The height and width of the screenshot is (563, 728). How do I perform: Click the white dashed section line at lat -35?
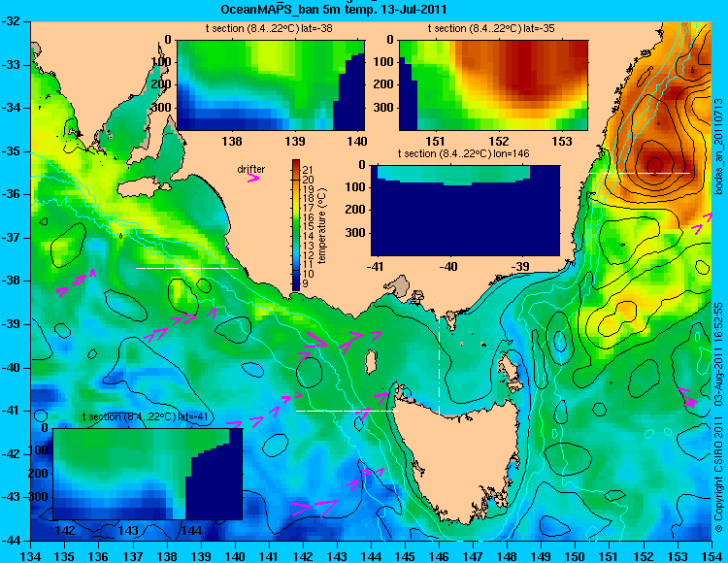(x=640, y=173)
